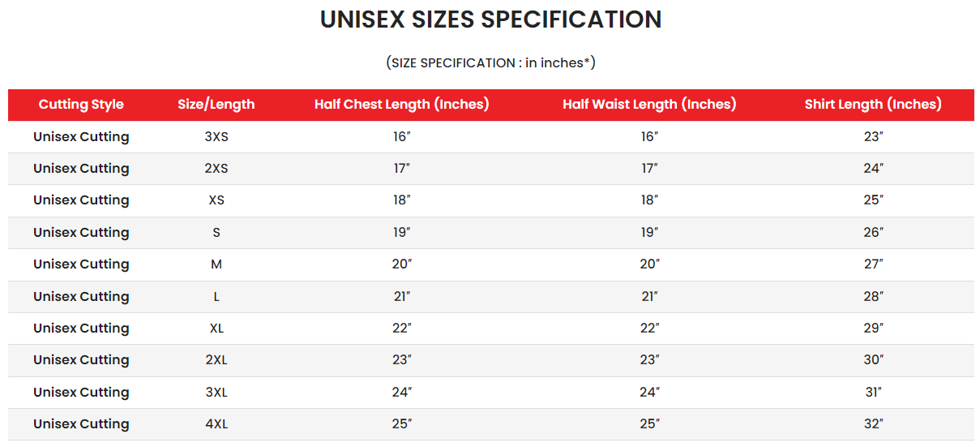Click the 4XL size cell
Screen dimensions: 980x447
click(216, 424)
